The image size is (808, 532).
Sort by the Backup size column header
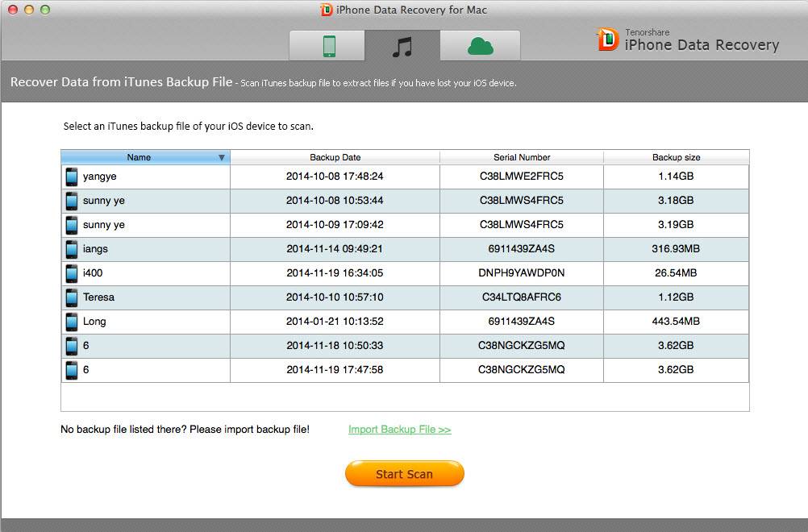(x=676, y=157)
